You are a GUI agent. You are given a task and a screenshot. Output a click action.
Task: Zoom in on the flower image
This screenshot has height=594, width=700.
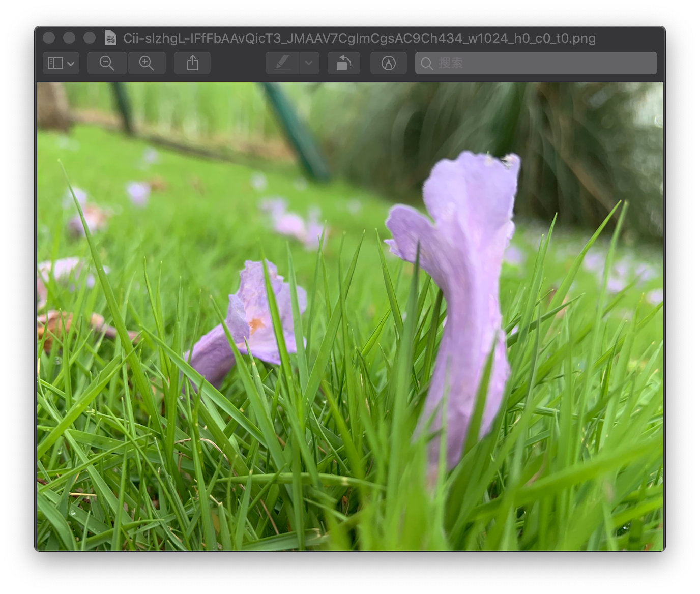[147, 63]
